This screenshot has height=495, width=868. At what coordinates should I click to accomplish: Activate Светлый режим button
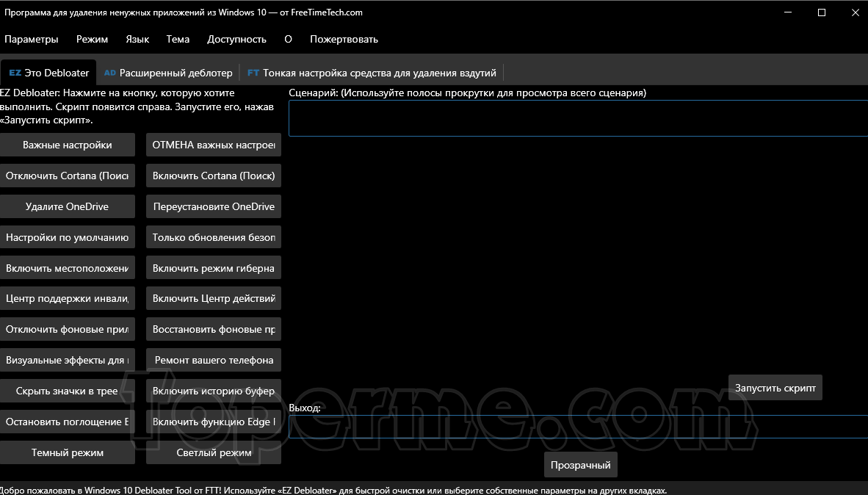214,452
